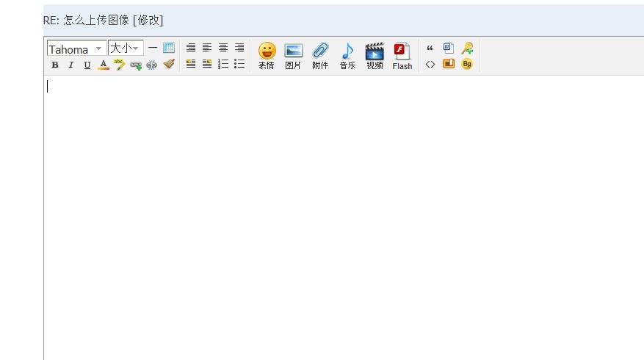The image size is (644, 360).
Task: Toggle underline text formatting
Action: (x=87, y=65)
